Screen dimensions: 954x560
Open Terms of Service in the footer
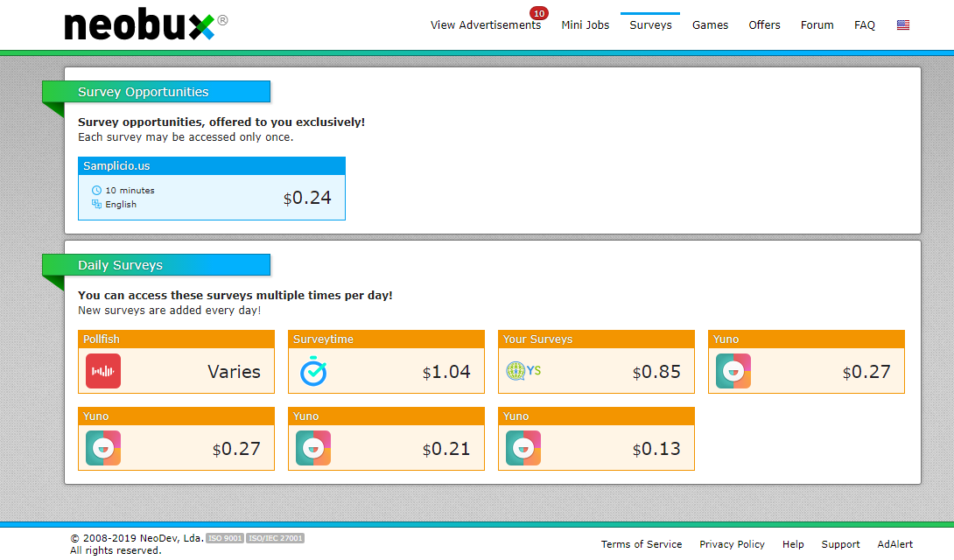(x=642, y=544)
